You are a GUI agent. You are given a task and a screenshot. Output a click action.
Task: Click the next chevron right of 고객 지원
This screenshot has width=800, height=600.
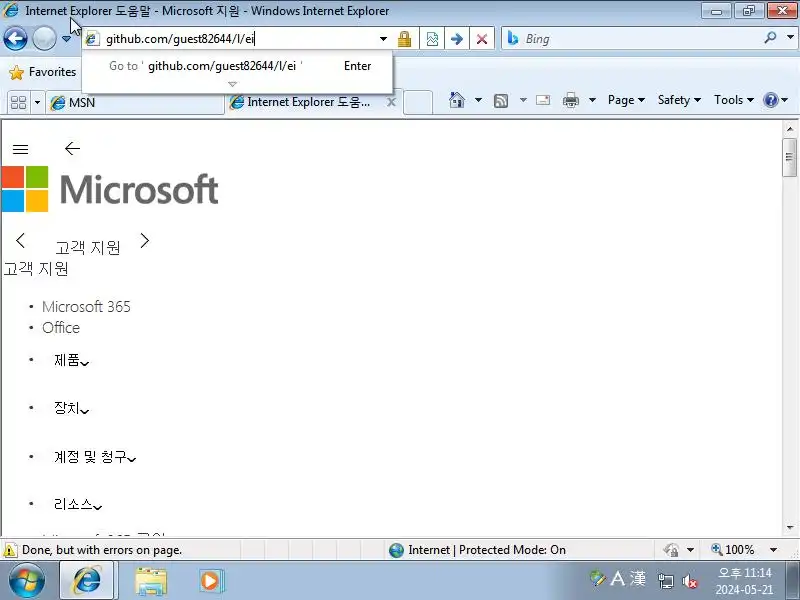145,240
